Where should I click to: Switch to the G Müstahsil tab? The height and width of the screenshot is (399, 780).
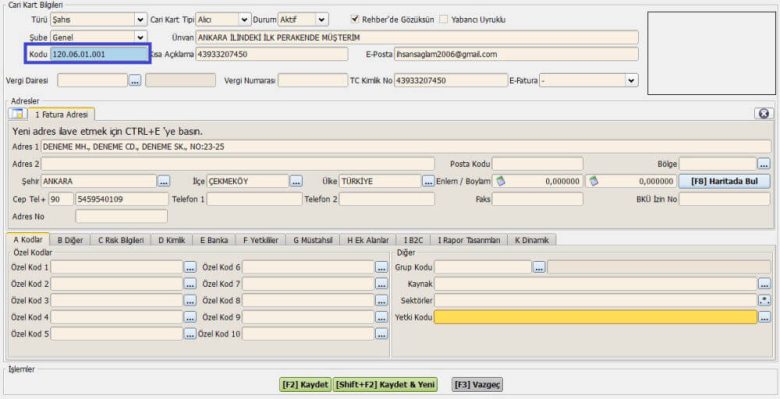(313, 240)
